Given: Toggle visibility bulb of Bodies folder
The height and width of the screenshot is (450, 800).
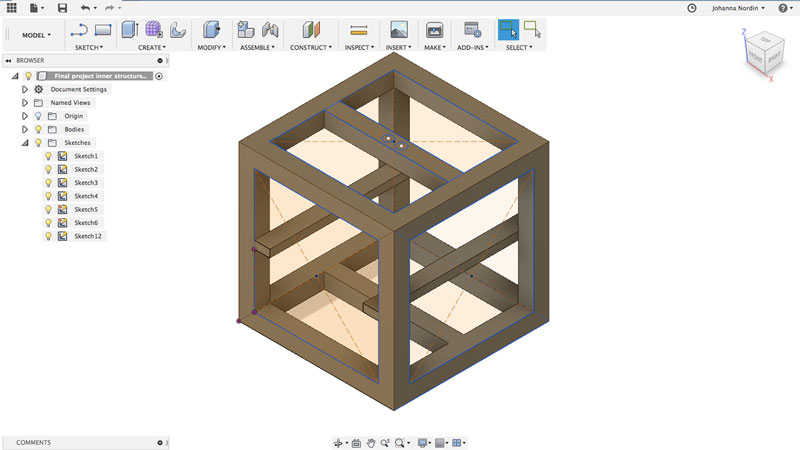Looking at the screenshot, I should point(38,129).
